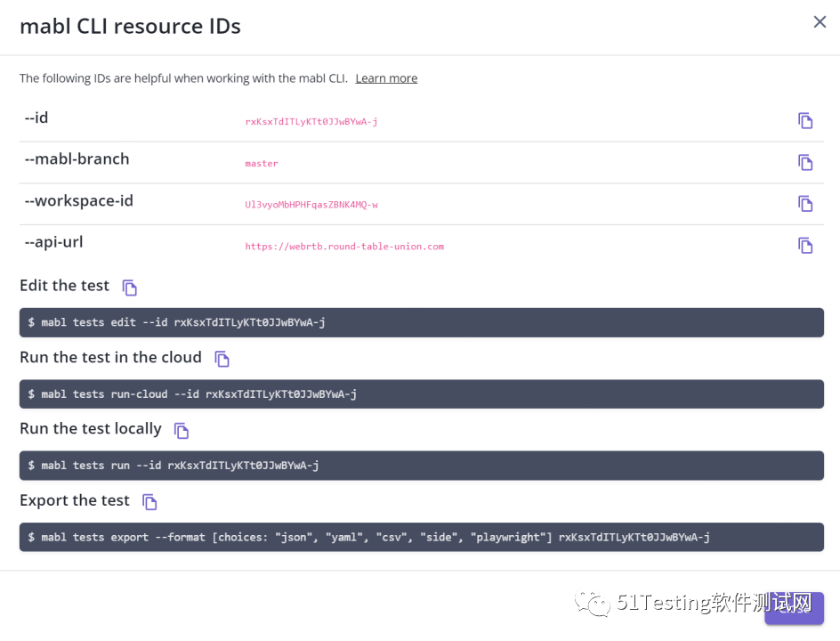Copy the --api-url value

(x=805, y=246)
